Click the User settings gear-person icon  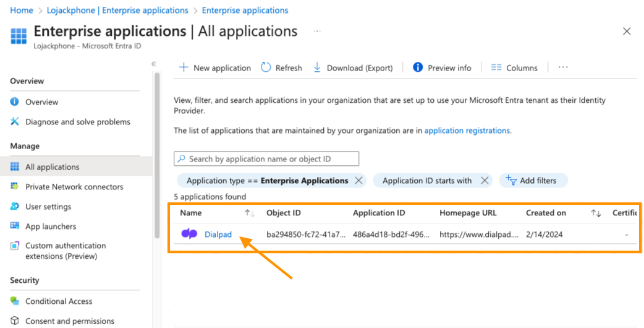(x=14, y=206)
